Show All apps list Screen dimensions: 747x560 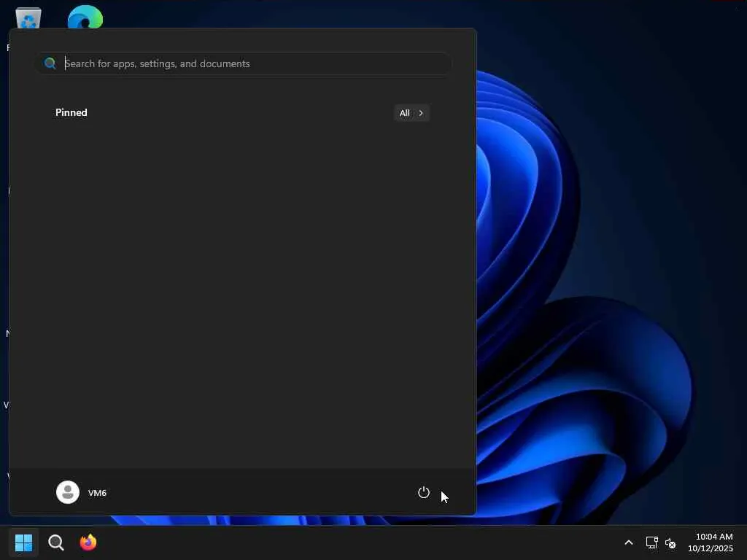click(411, 113)
